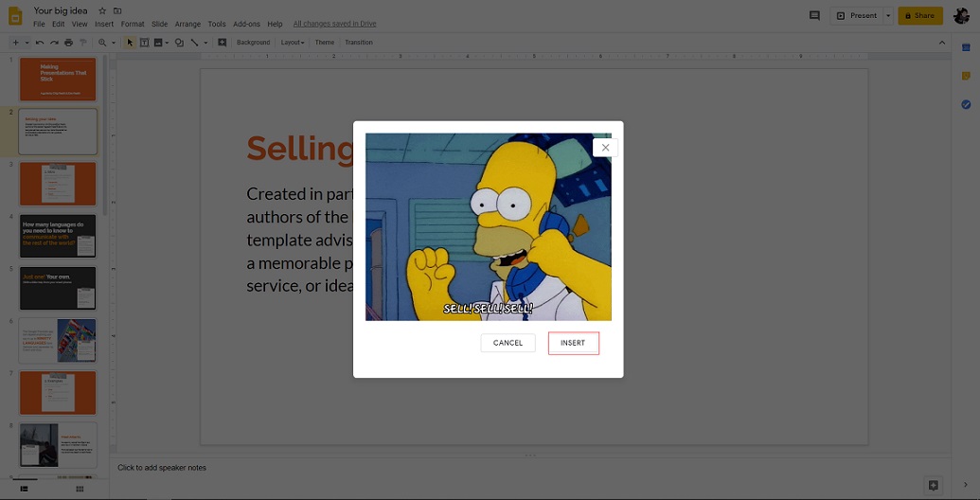980x500 pixels.
Task: Click the print icon in toolbar
Action: coord(68,43)
